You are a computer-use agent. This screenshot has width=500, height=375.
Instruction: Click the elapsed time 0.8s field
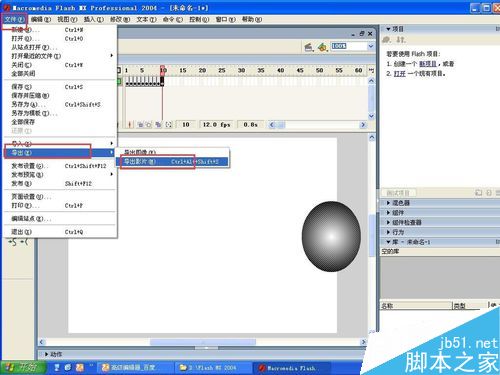[251, 125]
